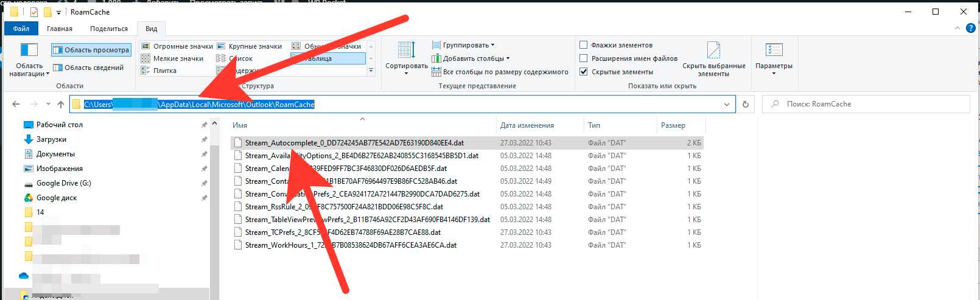Open the Группировать dropdown
The width and height of the screenshot is (980, 300).
[463, 45]
